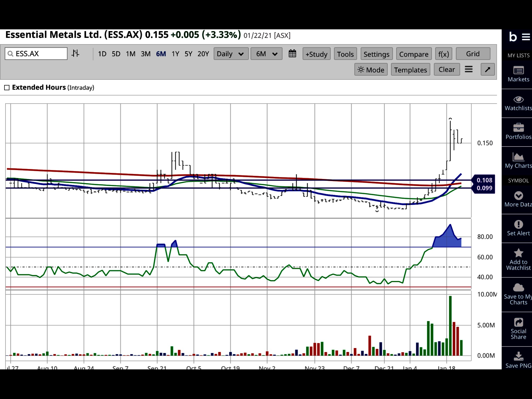
Task: Open the Tools menu button
Action: click(x=345, y=54)
